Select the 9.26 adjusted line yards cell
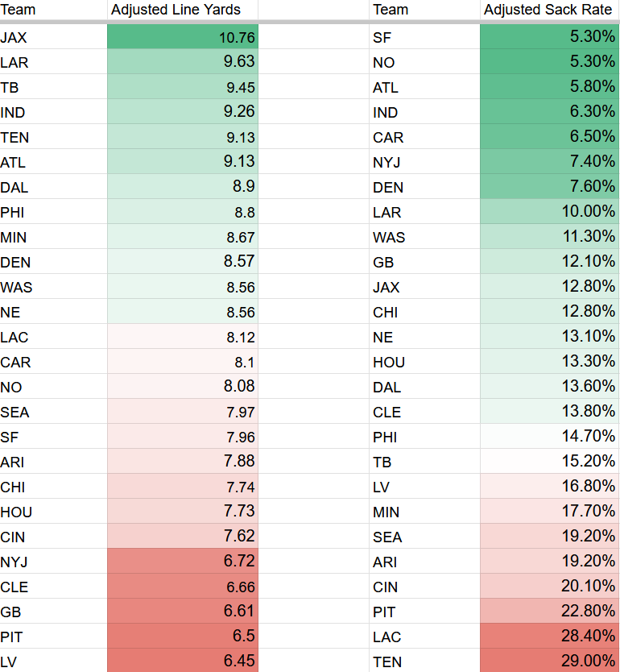This screenshot has width=620, height=672. point(182,112)
